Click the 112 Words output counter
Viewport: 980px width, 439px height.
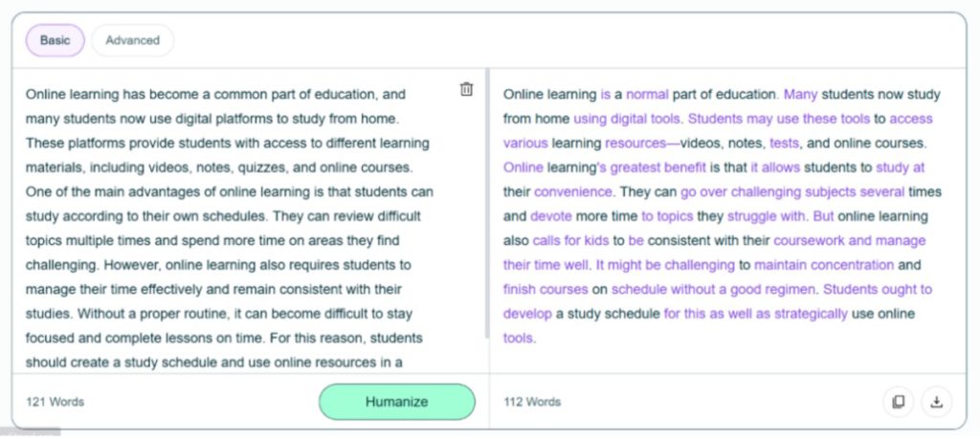pos(532,402)
